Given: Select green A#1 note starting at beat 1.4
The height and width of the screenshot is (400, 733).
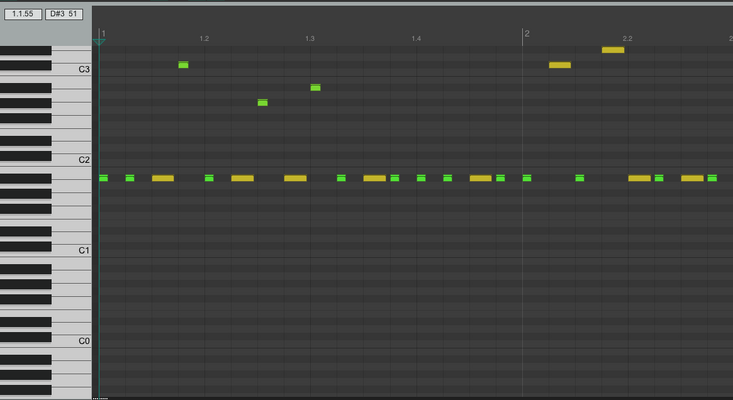Looking at the screenshot, I should 421,178.
